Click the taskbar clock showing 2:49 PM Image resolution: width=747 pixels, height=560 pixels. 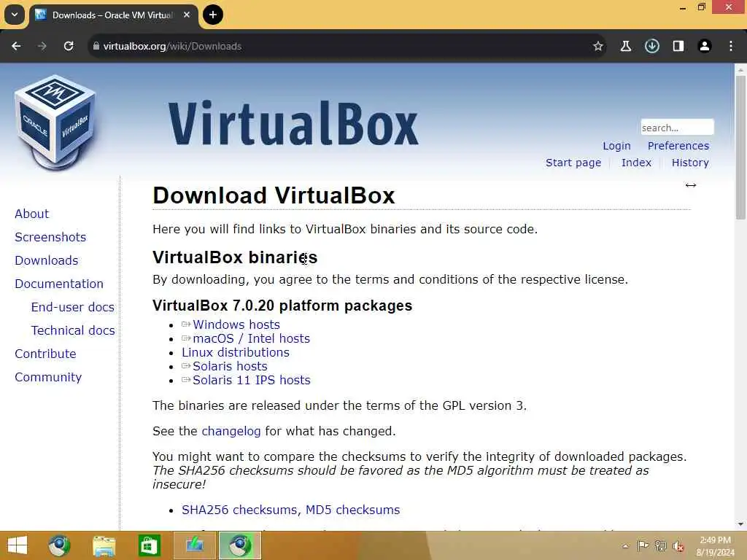pyautogui.click(x=715, y=546)
